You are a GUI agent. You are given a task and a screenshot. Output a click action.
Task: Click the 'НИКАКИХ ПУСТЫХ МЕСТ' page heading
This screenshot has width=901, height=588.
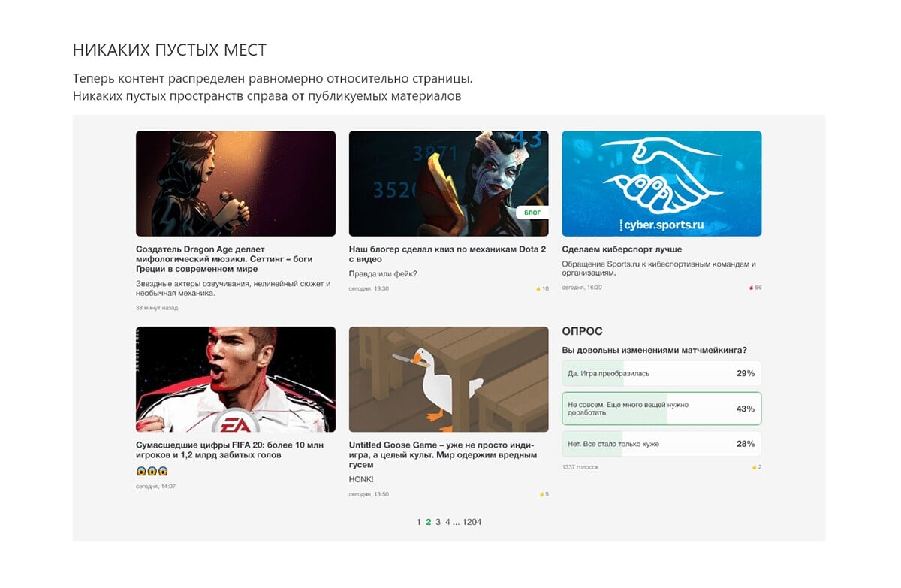(x=170, y=50)
